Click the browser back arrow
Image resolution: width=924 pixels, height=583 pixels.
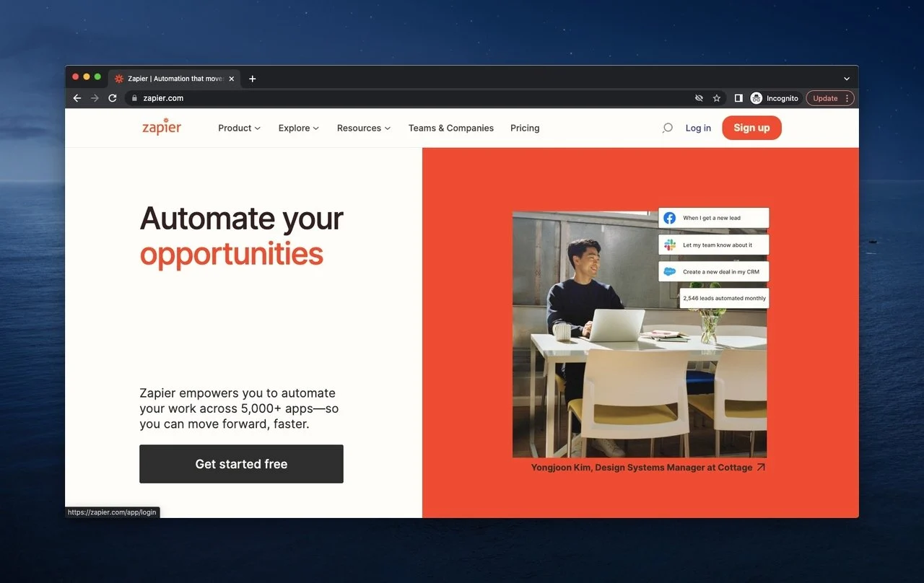[x=77, y=98]
